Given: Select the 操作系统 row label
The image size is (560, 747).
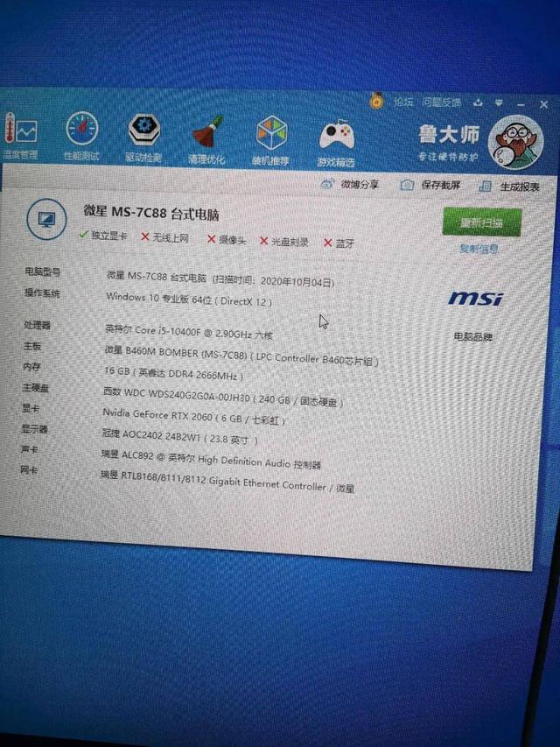Looking at the screenshot, I should [x=42, y=293].
